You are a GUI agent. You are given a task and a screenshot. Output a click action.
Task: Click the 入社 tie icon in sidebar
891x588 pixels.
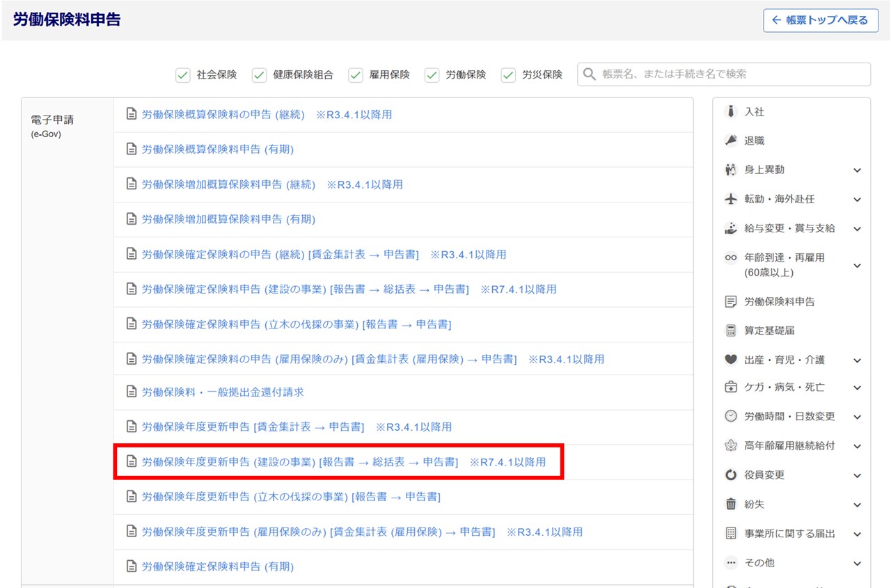point(730,111)
